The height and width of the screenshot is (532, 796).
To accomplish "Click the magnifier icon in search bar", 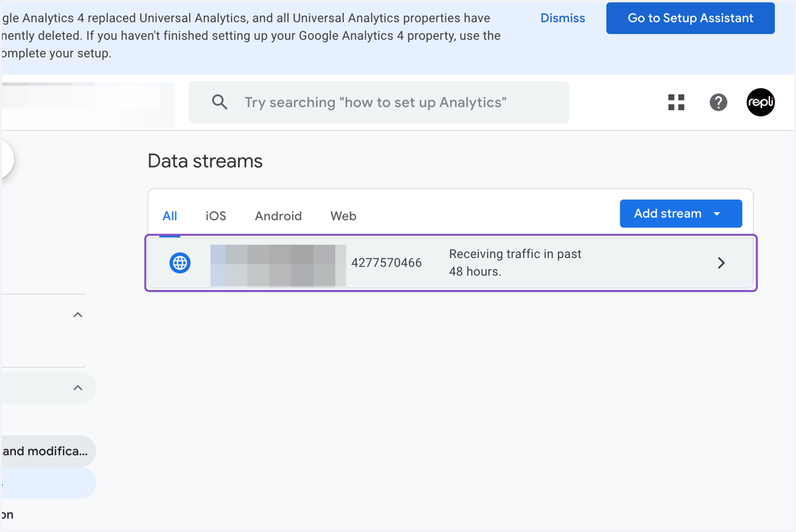I will [220, 102].
